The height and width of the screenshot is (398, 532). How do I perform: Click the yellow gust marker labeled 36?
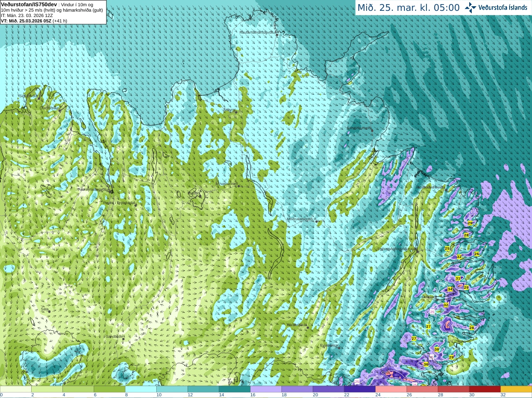[x=426, y=364]
